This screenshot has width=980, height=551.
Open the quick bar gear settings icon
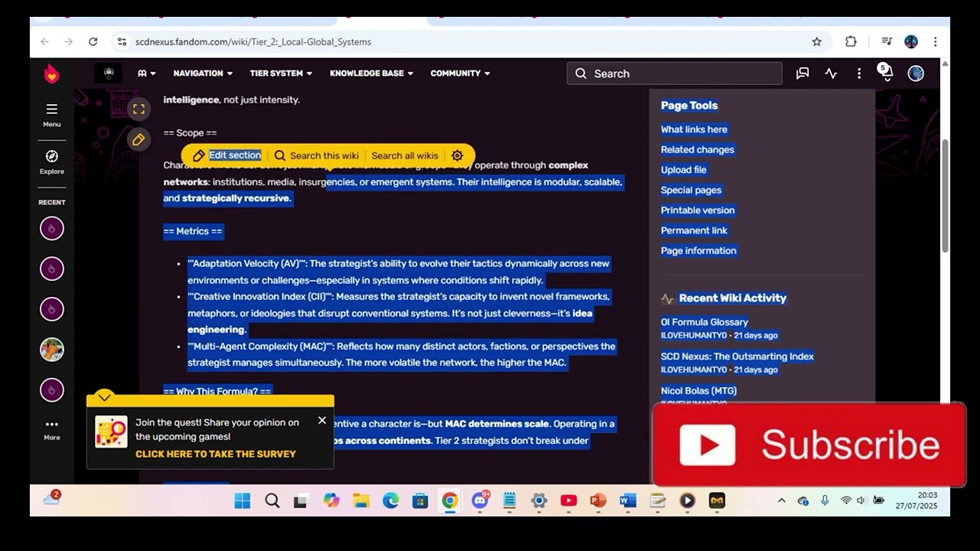click(x=457, y=155)
